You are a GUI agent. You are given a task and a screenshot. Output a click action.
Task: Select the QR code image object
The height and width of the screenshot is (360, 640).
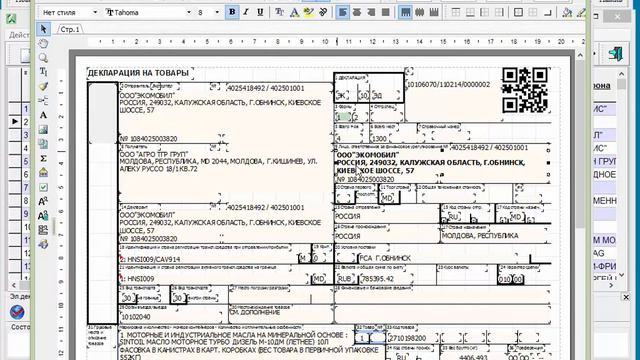point(524,90)
